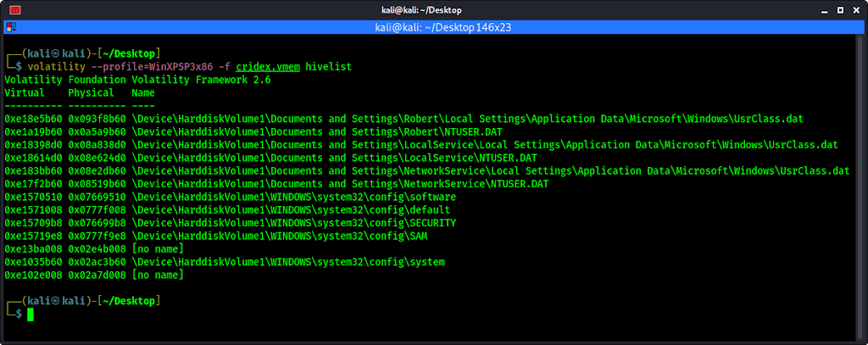Maximize the kali terminal window
Viewport: 868px width, 345px height.
tap(840, 10)
